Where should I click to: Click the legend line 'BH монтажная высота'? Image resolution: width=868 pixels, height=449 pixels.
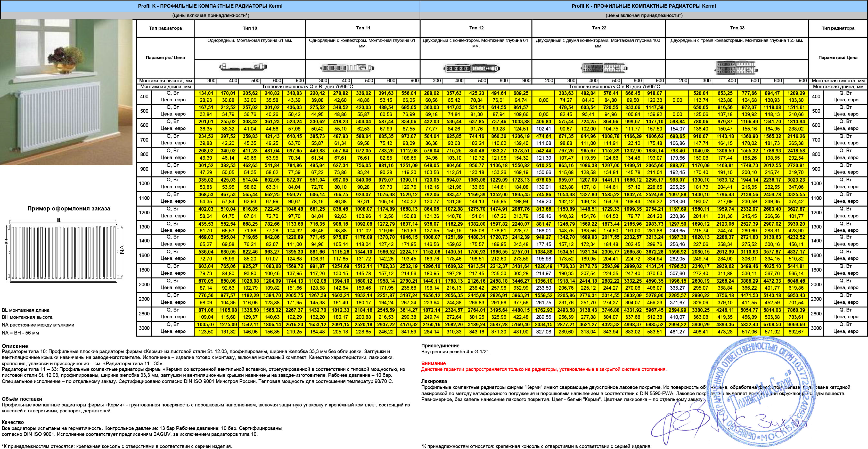point(27,317)
